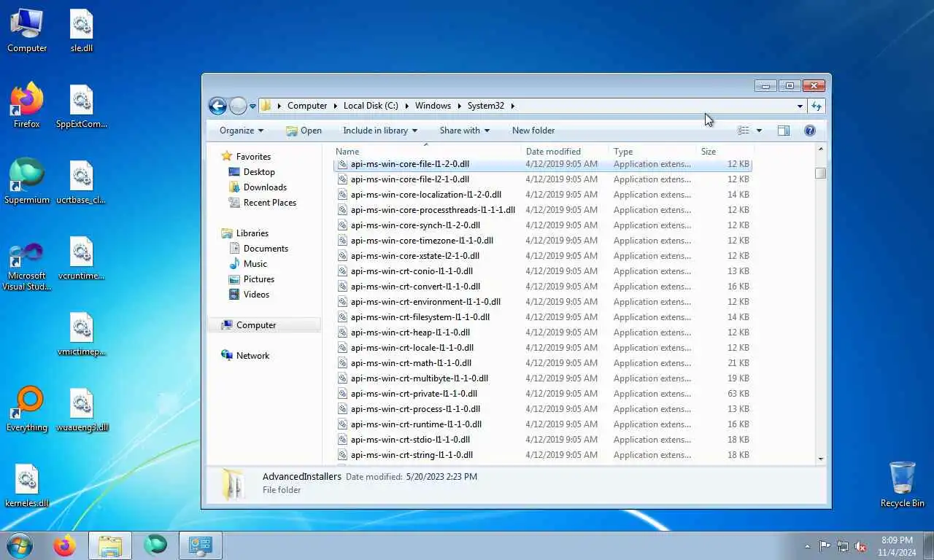Toggle the preview pane

point(783,131)
